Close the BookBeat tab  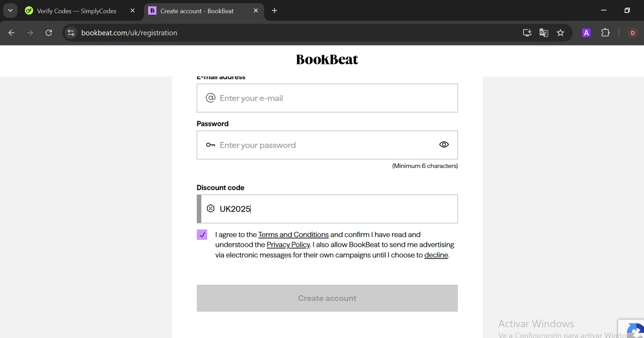pos(256,11)
